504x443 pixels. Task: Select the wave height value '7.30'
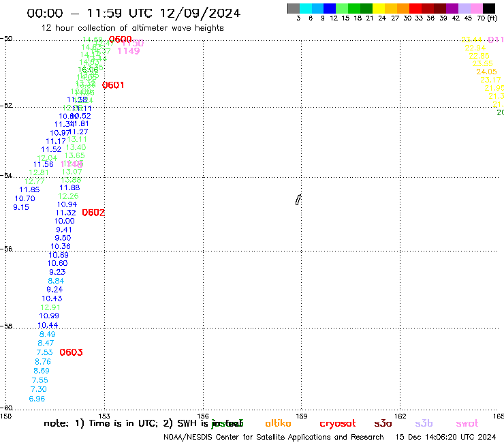[39, 389]
